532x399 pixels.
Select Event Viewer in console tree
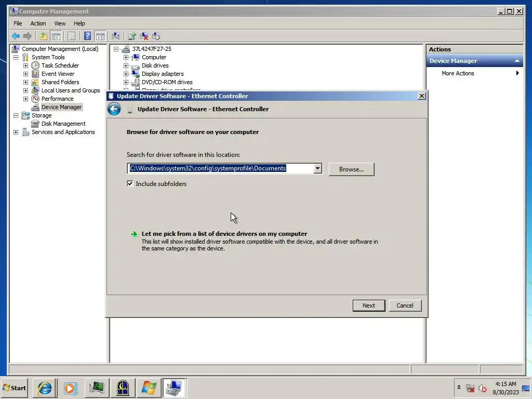coord(58,74)
